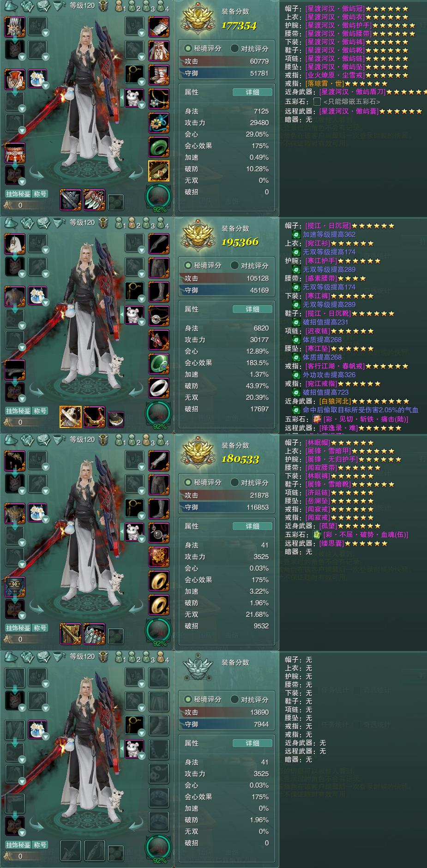Screen dimensions: 427x868
Task: Select 对抗评分 radio in the 180533 score panel
Action: (249, 482)
